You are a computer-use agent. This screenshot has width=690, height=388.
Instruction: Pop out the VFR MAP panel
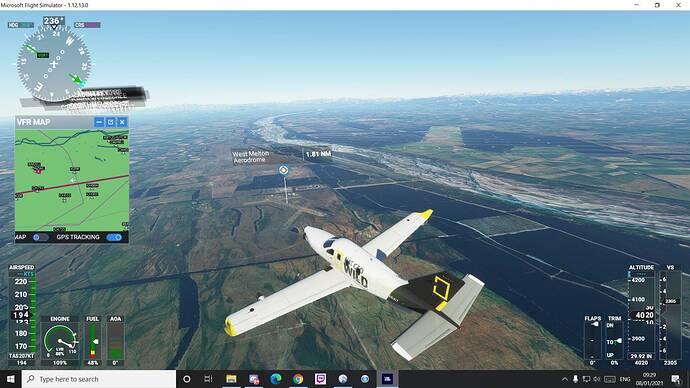pyautogui.click(x=110, y=122)
